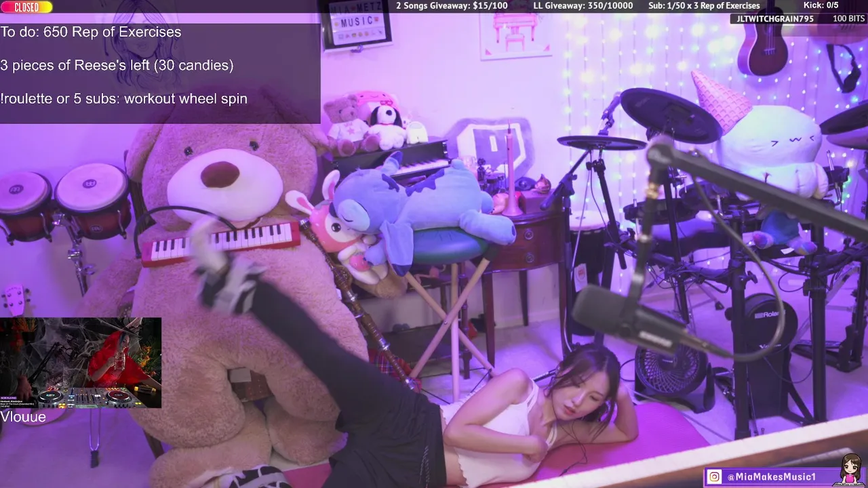The height and width of the screenshot is (488, 868).
Task: Click the 650 Rep of Exercises line
Action: (x=91, y=32)
